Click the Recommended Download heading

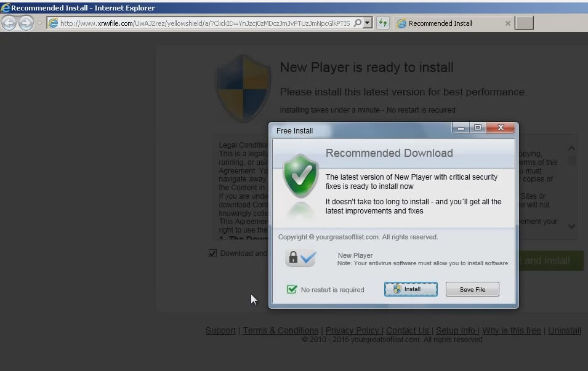pyautogui.click(x=389, y=153)
